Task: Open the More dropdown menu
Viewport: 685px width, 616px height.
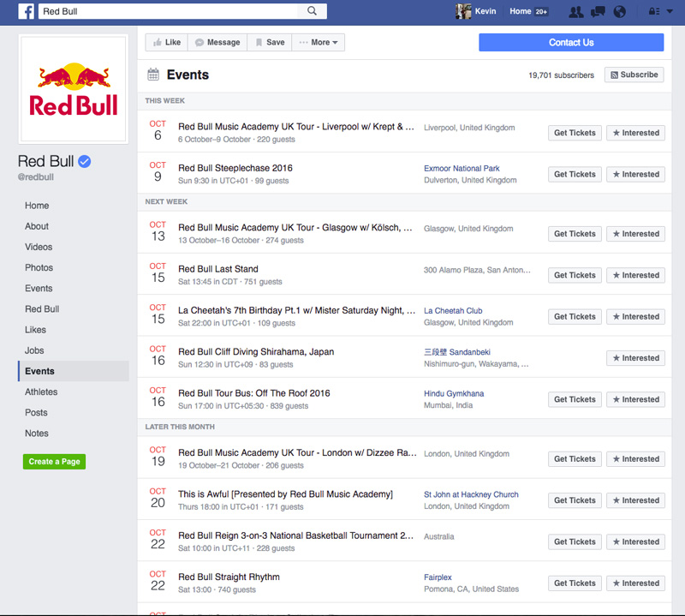Action: pyautogui.click(x=318, y=42)
